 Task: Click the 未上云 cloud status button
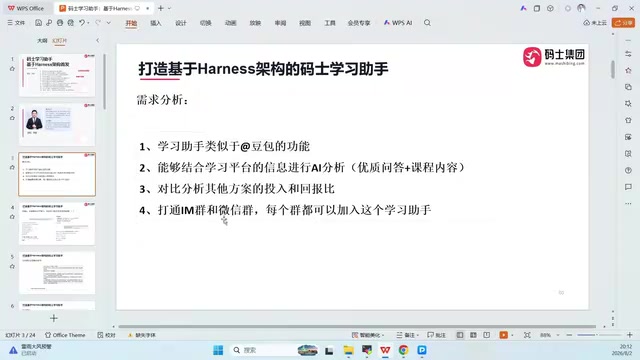click(595, 23)
